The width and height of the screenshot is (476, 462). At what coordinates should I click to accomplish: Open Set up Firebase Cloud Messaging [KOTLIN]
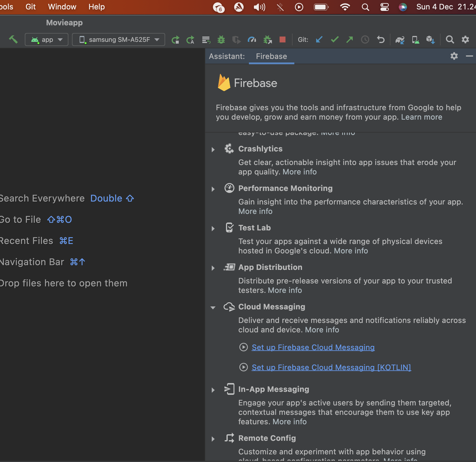331,367
